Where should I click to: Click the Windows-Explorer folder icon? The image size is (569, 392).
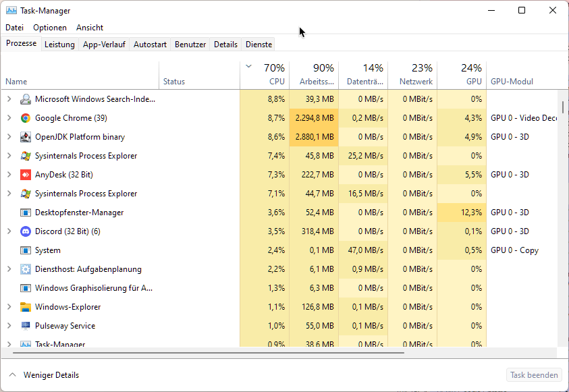pos(26,307)
